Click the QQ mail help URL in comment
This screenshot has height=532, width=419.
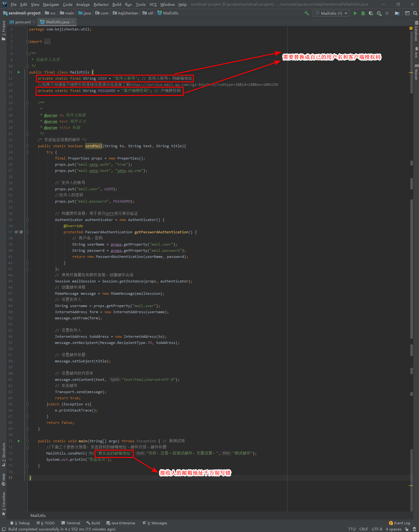[204, 85]
